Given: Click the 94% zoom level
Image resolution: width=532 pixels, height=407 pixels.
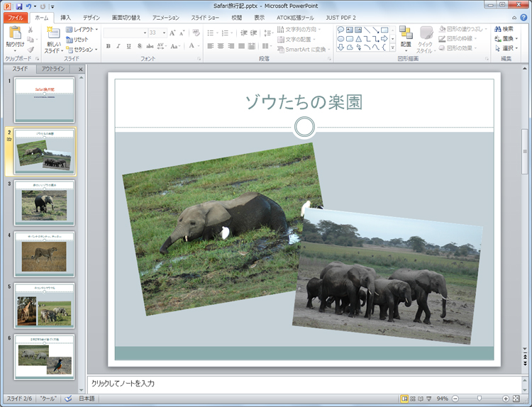Looking at the screenshot, I should [443, 399].
